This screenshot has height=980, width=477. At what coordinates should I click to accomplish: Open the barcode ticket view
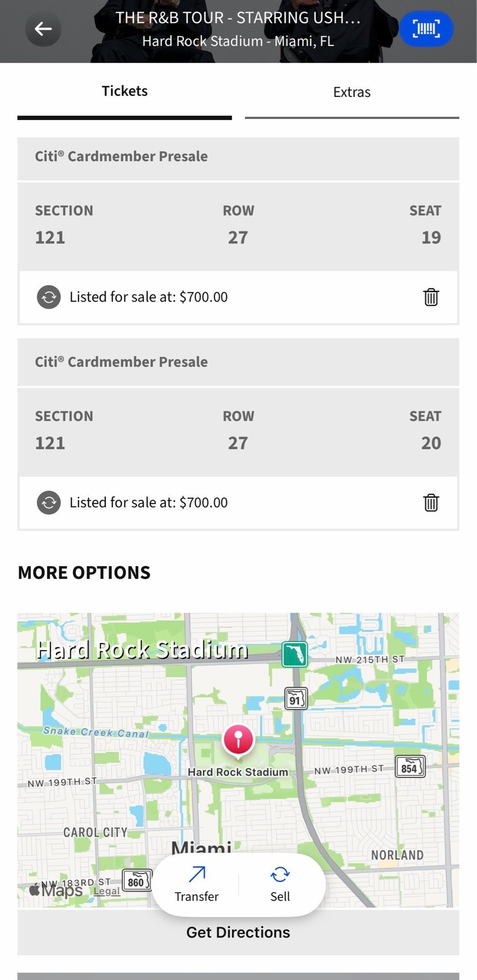(426, 29)
